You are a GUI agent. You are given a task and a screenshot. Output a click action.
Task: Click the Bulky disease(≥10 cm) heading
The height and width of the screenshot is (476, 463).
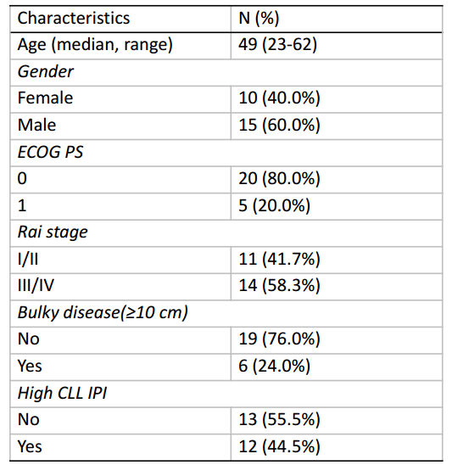click(103, 313)
